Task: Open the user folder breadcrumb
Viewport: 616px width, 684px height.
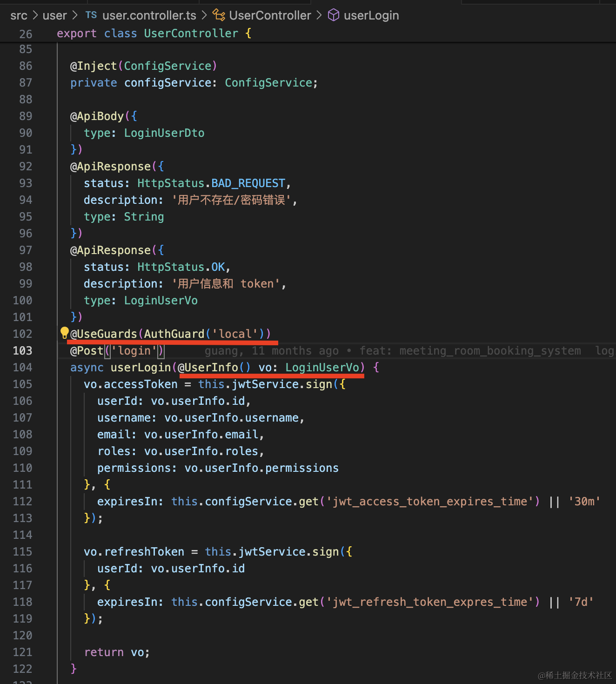Action: 54,15
